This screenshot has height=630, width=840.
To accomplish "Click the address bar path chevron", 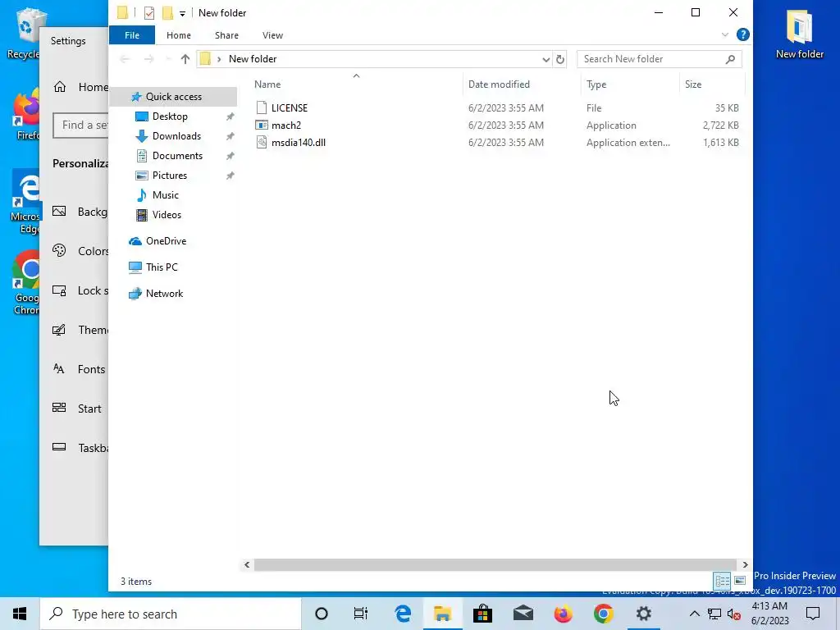I will click(x=219, y=59).
